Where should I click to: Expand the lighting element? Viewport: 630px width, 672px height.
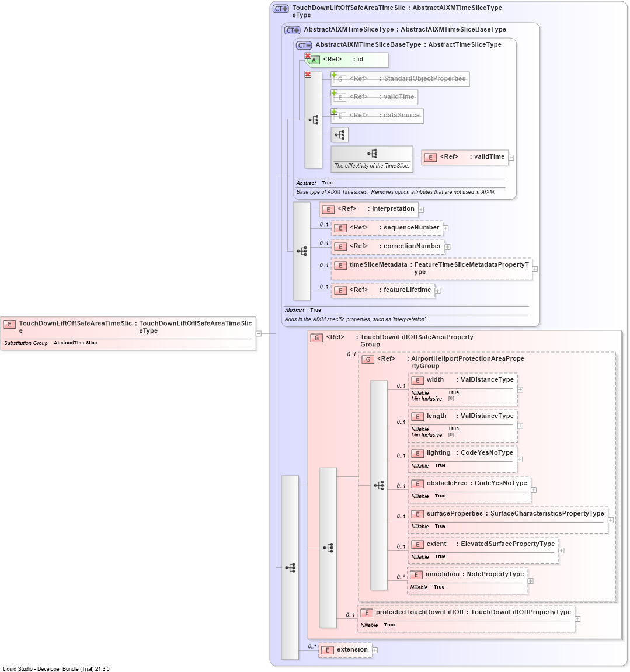tap(520, 459)
